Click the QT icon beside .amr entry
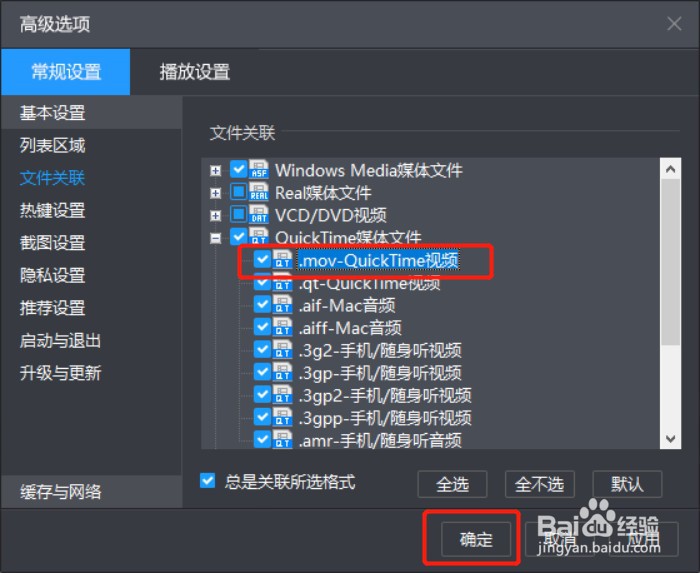 [x=283, y=439]
